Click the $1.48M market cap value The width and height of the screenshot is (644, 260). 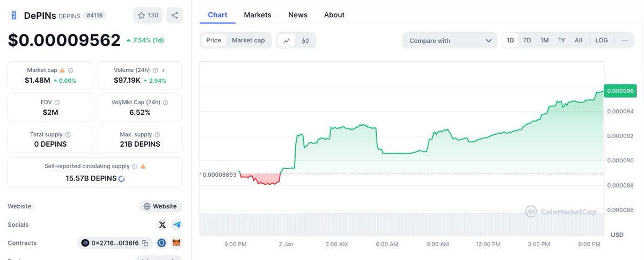click(x=38, y=81)
